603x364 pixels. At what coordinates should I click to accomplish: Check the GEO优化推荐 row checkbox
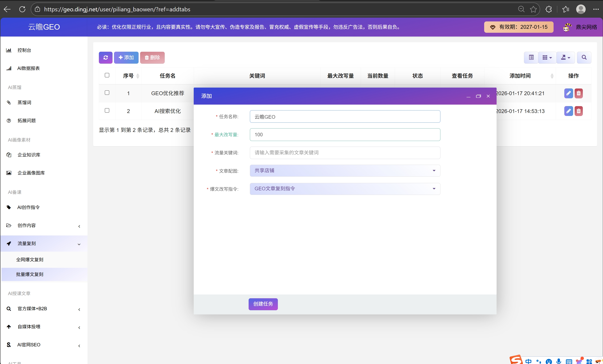pos(107,93)
